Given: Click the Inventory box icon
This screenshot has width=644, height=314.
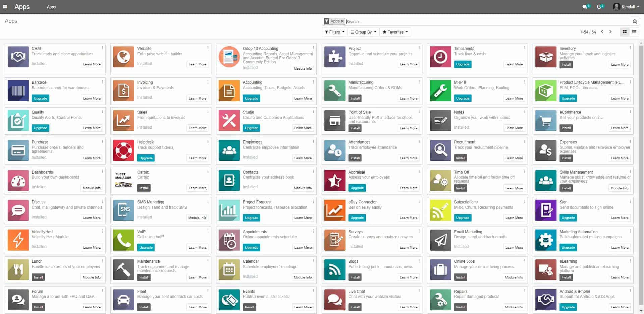Looking at the screenshot, I should 546,57.
